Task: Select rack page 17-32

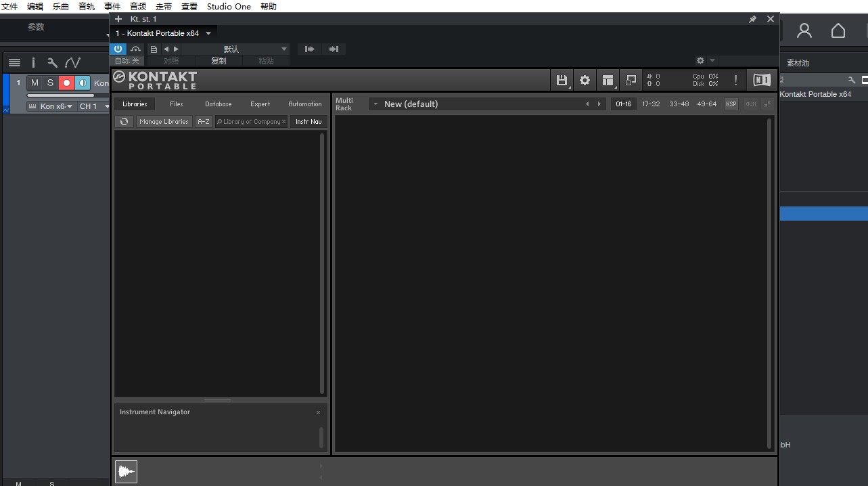Action: point(651,104)
